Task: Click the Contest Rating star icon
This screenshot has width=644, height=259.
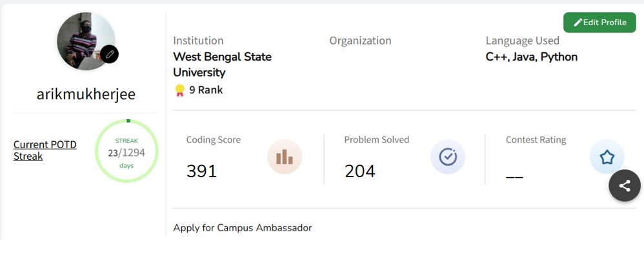Action: [x=607, y=157]
